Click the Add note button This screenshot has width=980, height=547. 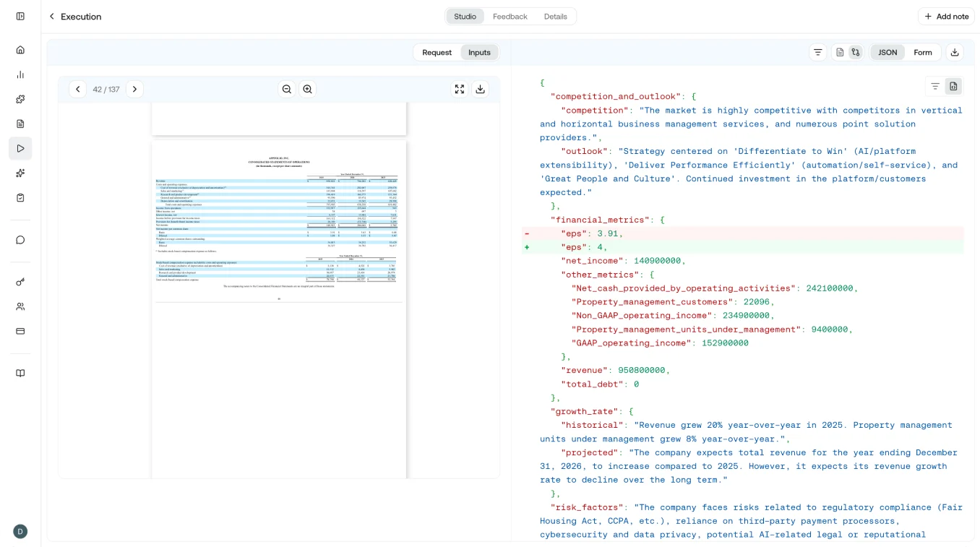(x=947, y=16)
